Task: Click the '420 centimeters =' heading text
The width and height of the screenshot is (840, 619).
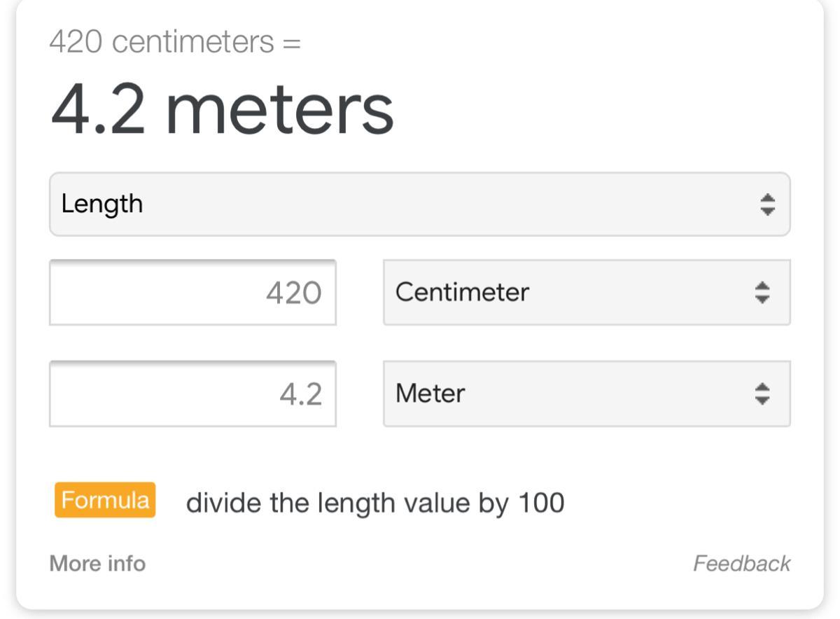Action: point(175,43)
